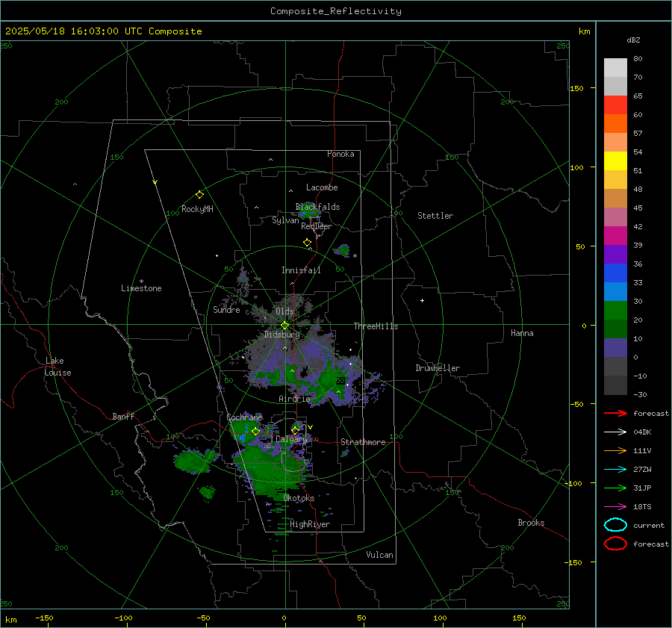Image resolution: width=672 pixels, height=628 pixels.
Task: Click the yellow diamond marker above RockyMH
Action: (199, 195)
